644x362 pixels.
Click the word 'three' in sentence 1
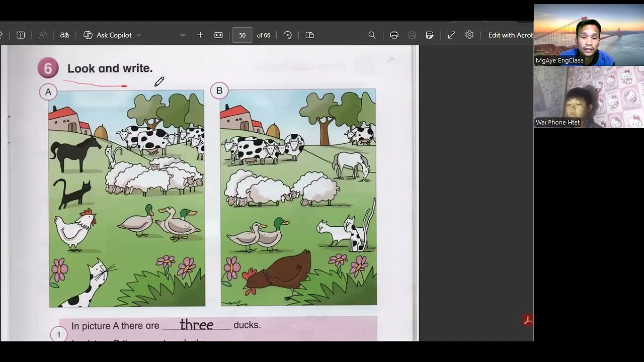[x=197, y=325]
